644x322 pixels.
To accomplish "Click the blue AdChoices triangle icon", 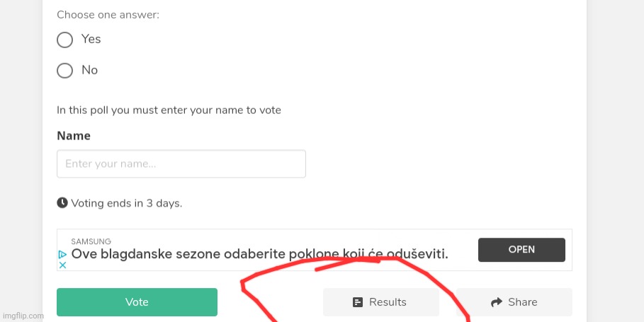I will click(62, 254).
